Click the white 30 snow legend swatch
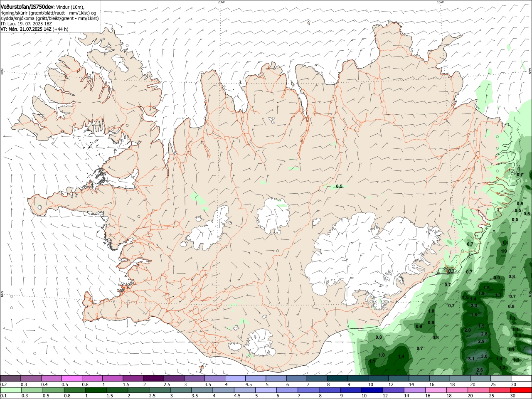The image size is (532, 399). point(520,379)
